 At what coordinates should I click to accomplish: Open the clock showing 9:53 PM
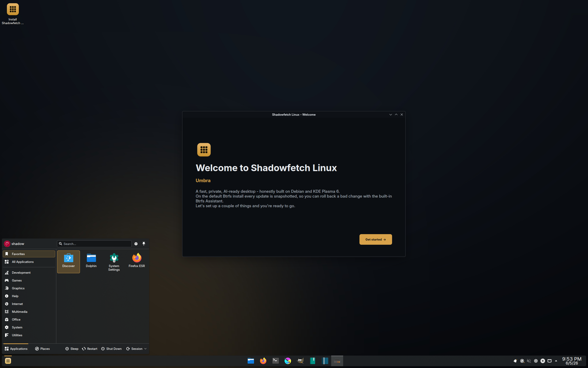click(x=572, y=361)
